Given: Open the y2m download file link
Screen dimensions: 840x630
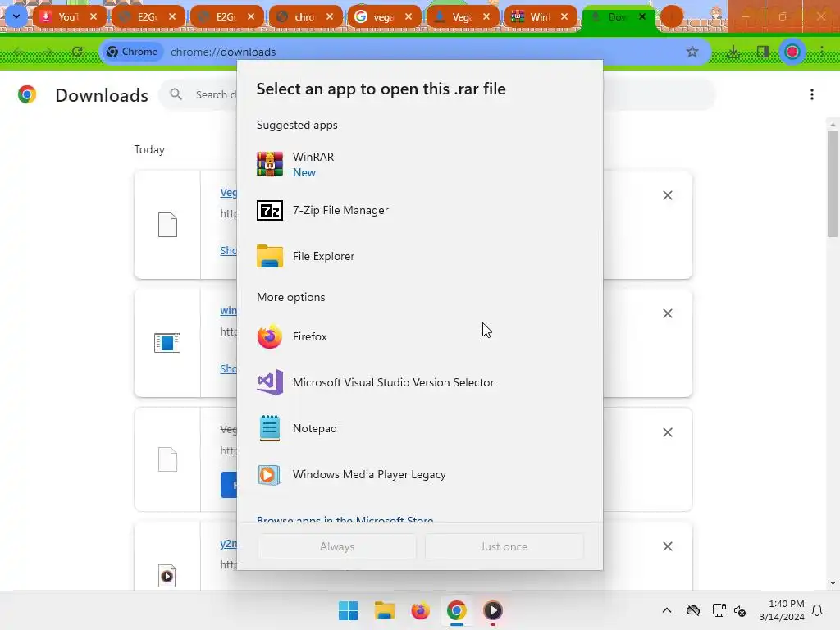Looking at the screenshot, I should pos(228,543).
